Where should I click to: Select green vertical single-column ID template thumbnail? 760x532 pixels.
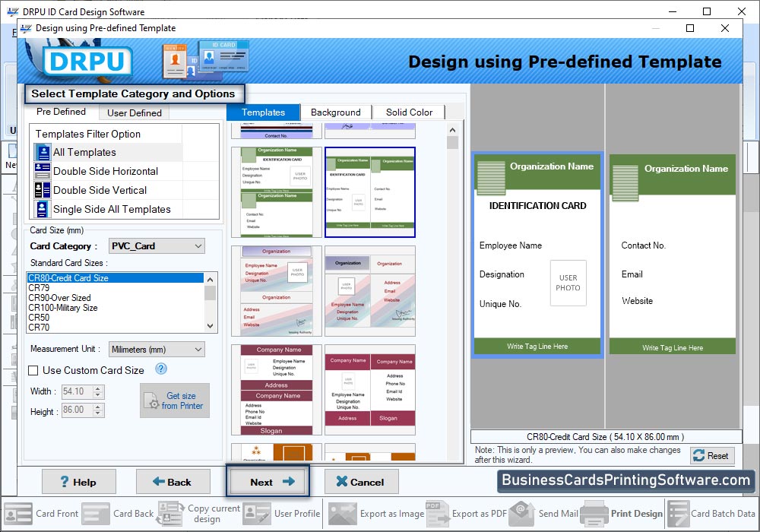[277, 192]
